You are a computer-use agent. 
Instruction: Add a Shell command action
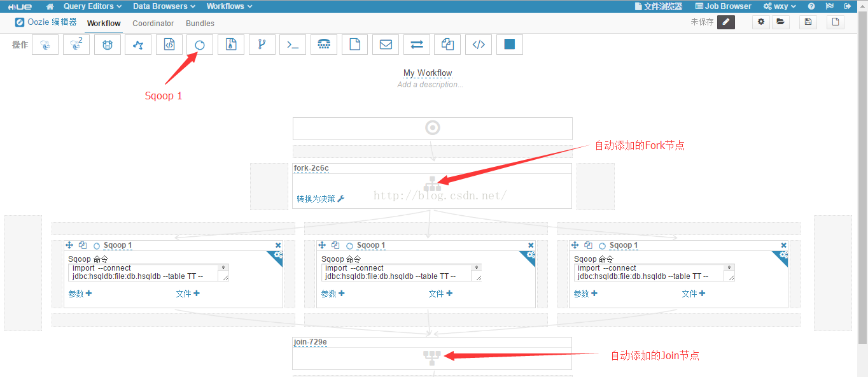293,45
